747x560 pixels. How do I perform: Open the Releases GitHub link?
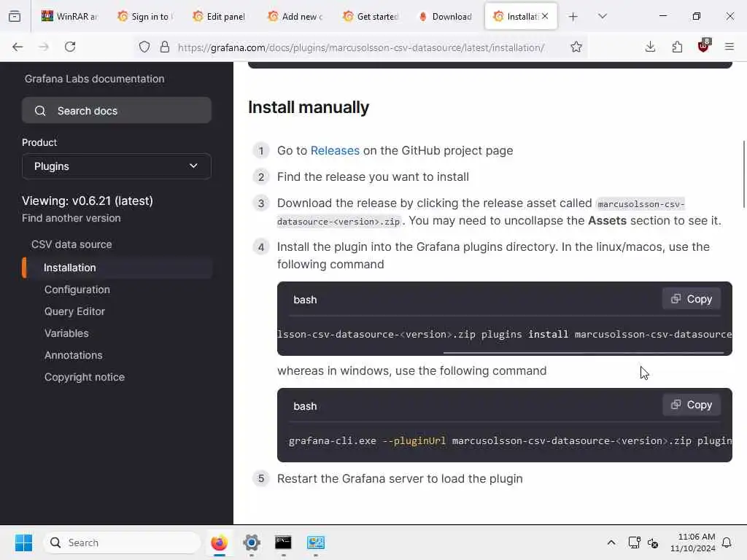pyautogui.click(x=335, y=150)
